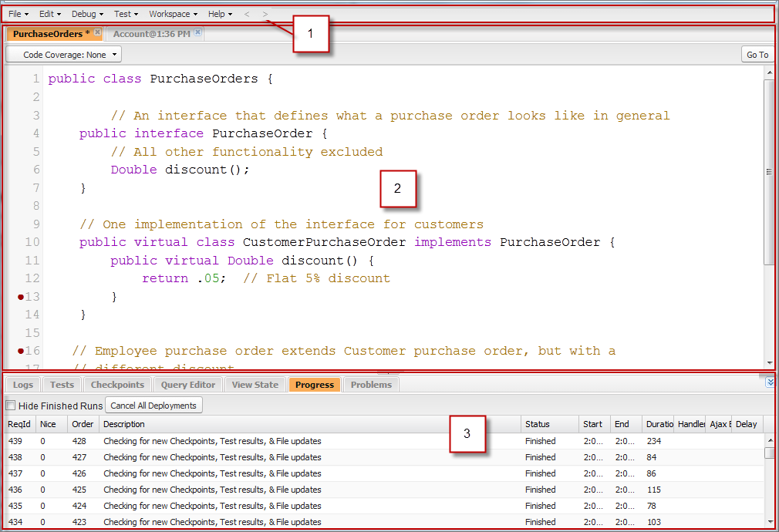The image size is (779, 532).
Task: Open the Code Coverage dropdown
Action: click(x=63, y=54)
